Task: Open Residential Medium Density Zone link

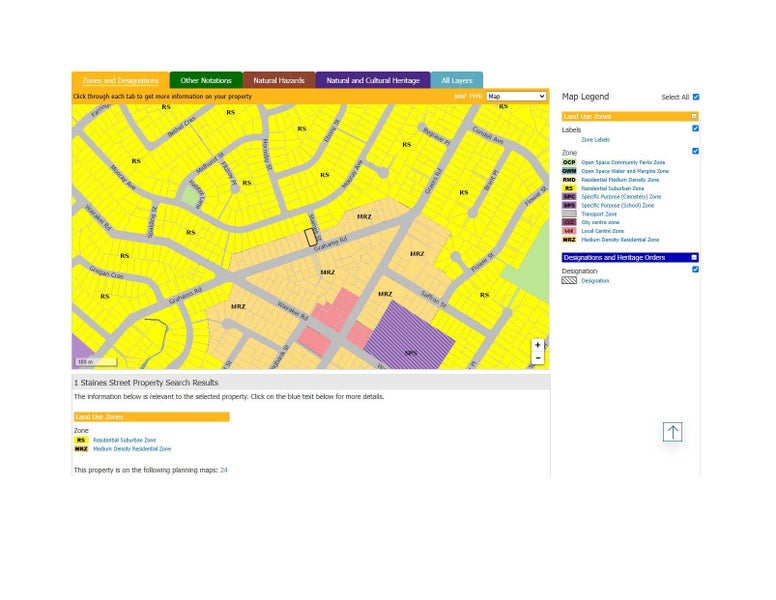Action: coord(620,180)
